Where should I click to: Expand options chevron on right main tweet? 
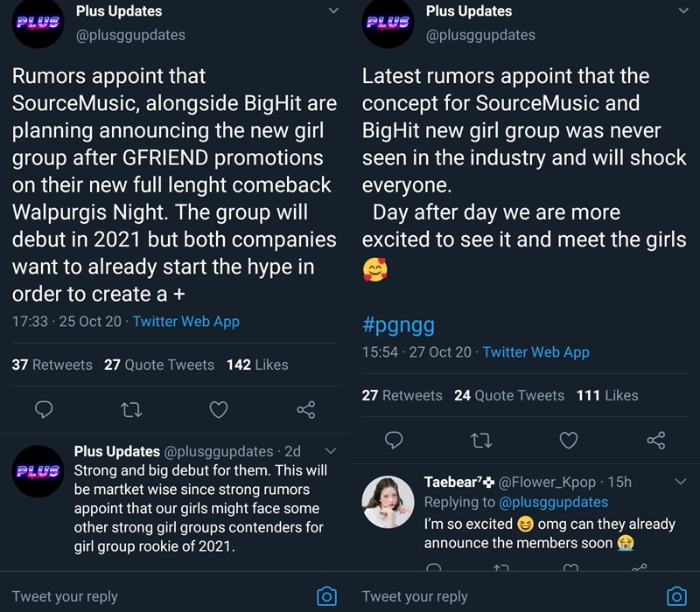tap(682, 11)
